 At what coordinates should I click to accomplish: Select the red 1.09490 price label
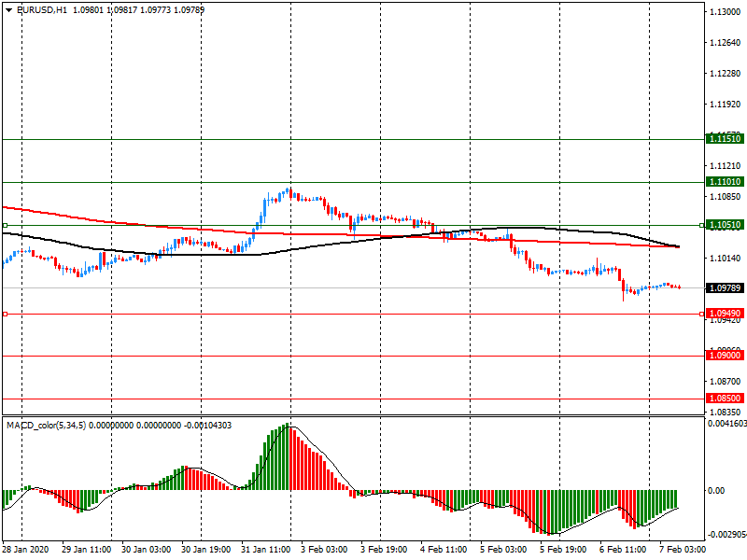click(x=725, y=314)
